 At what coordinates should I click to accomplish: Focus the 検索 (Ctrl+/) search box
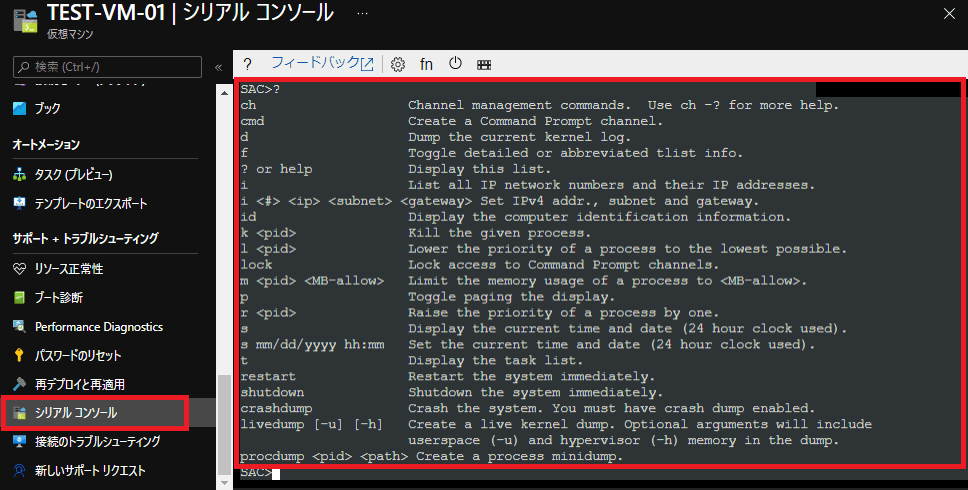[x=107, y=67]
